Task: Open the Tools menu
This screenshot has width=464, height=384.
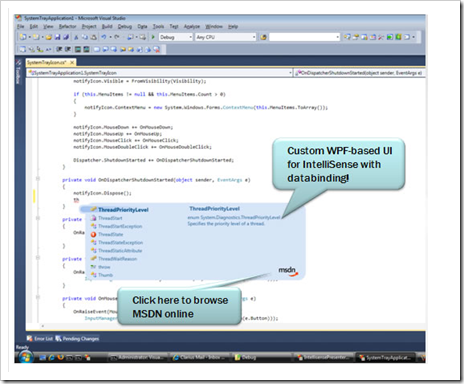Action: point(158,26)
